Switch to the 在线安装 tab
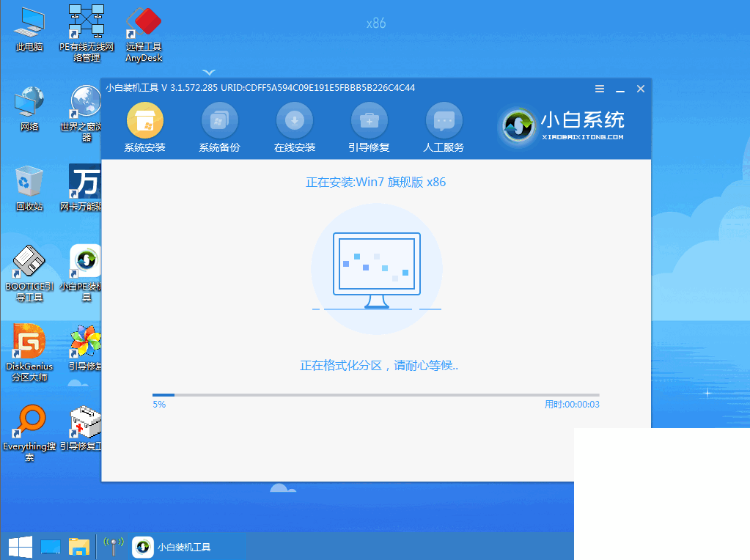This screenshot has width=750, height=560. point(295,128)
